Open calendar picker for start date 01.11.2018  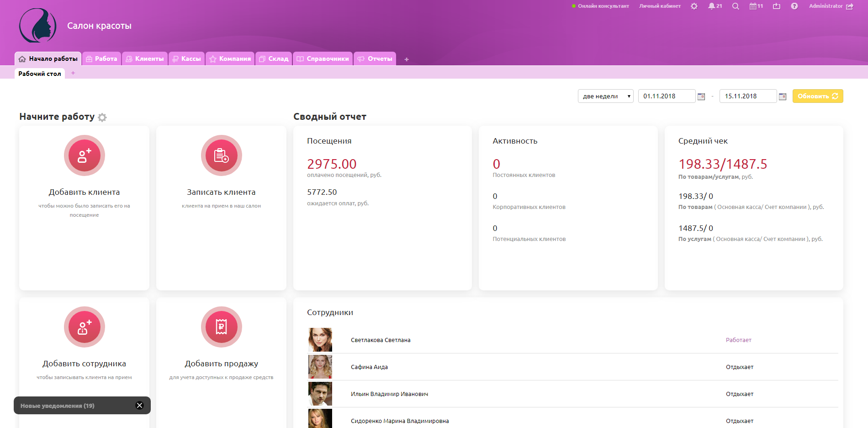pos(701,96)
